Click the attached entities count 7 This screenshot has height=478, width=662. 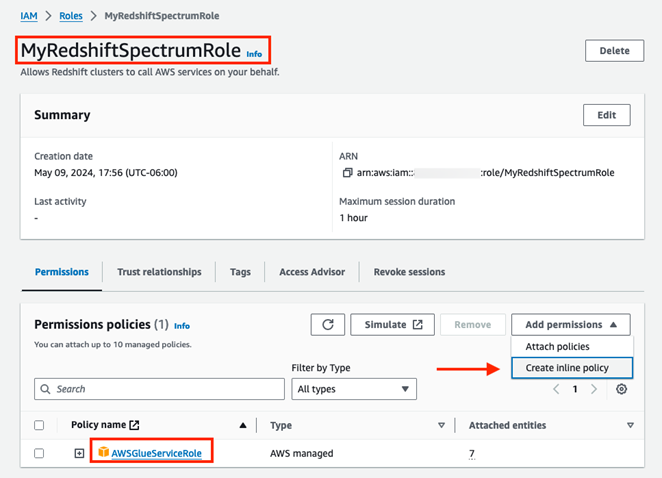click(x=472, y=453)
